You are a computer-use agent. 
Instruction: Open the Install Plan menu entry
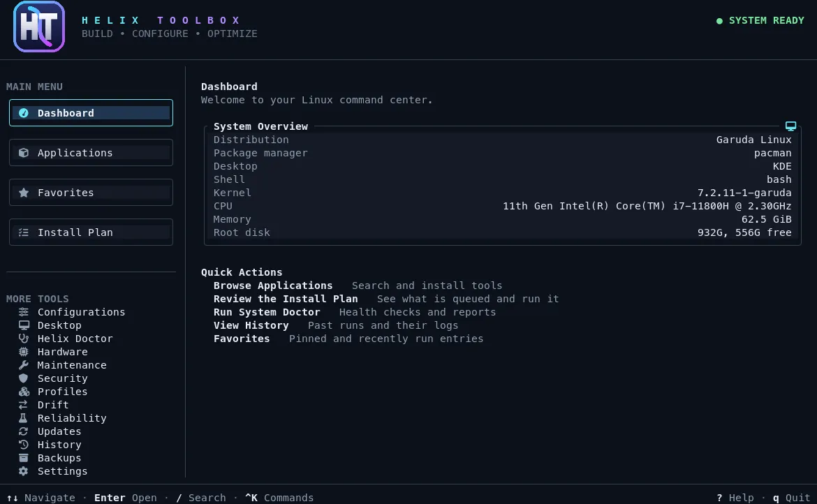click(x=91, y=232)
